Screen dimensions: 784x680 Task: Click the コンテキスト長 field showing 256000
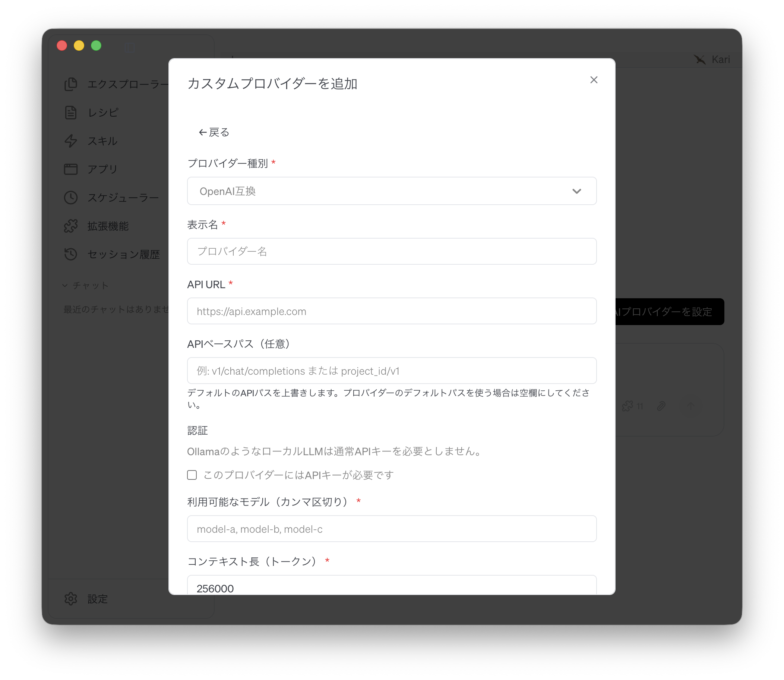point(391,585)
